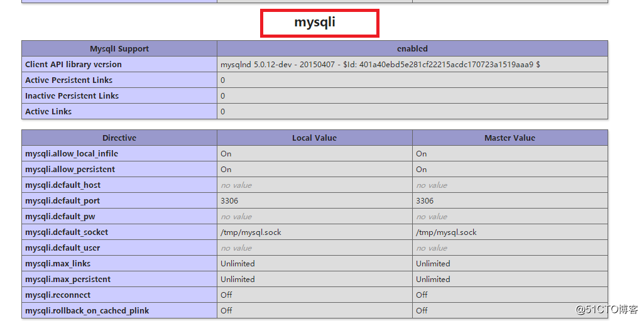This screenshot has height=321, width=644.
Task: Click mysqli.default_port directive
Action: click(62, 201)
